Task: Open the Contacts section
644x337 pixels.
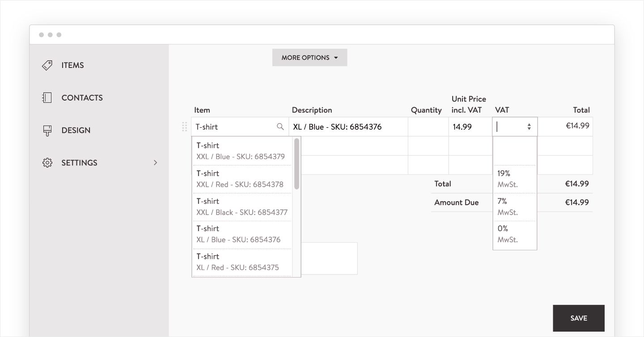Action: pos(82,97)
